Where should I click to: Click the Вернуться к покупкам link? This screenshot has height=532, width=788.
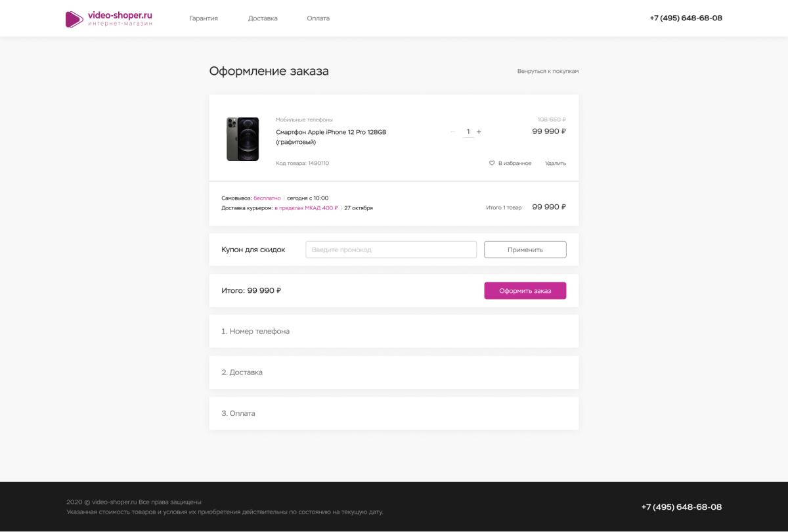[x=548, y=71]
